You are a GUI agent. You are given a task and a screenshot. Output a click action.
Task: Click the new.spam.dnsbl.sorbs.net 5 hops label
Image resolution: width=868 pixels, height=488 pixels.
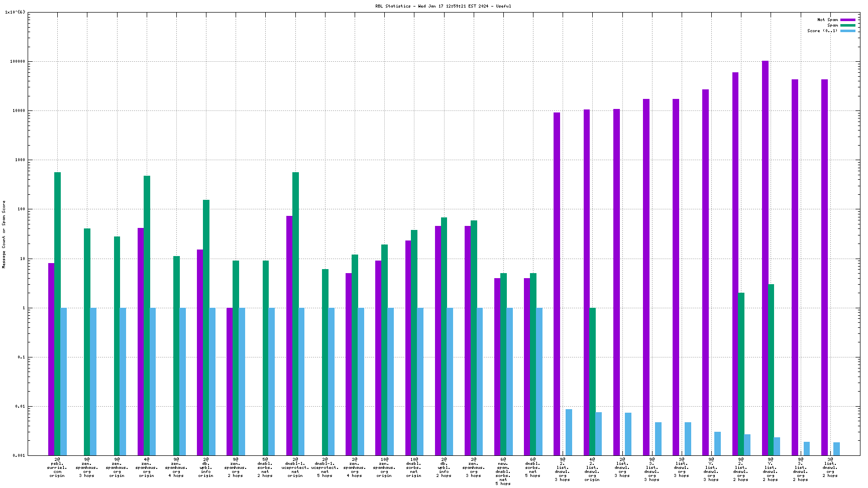click(503, 471)
